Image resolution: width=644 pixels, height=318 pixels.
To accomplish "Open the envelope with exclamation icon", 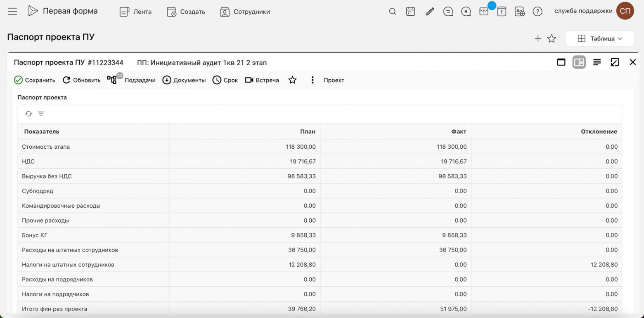I will coord(484,12).
